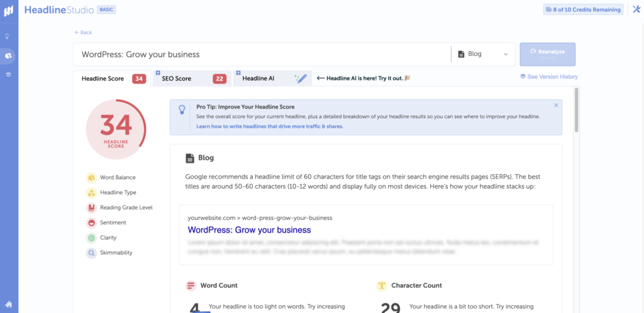Image resolution: width=644 pixels, height=313 pixels.
Task: Click the CoSchedule logo icon in sidebar
Action: (9, 11)
